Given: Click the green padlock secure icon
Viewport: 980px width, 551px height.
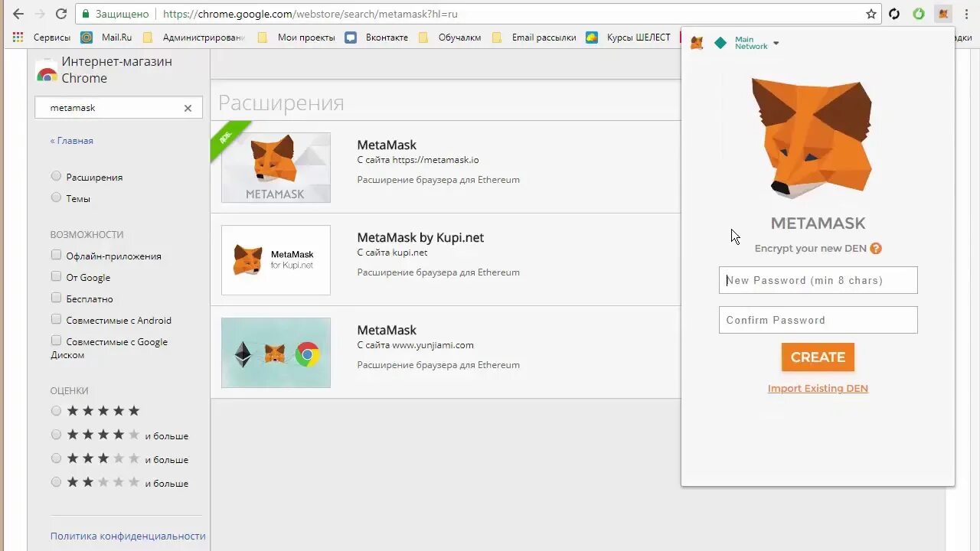Looking at the screenshot, I should [x=86, y=14].
